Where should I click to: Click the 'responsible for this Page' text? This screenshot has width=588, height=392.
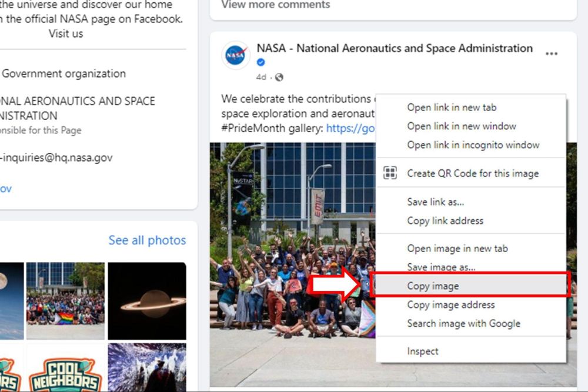pos(41,130)
